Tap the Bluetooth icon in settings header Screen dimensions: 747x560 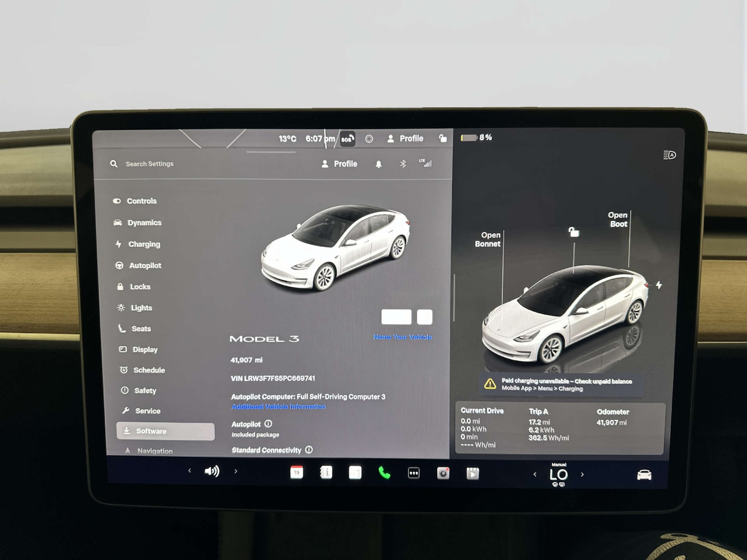404,163
